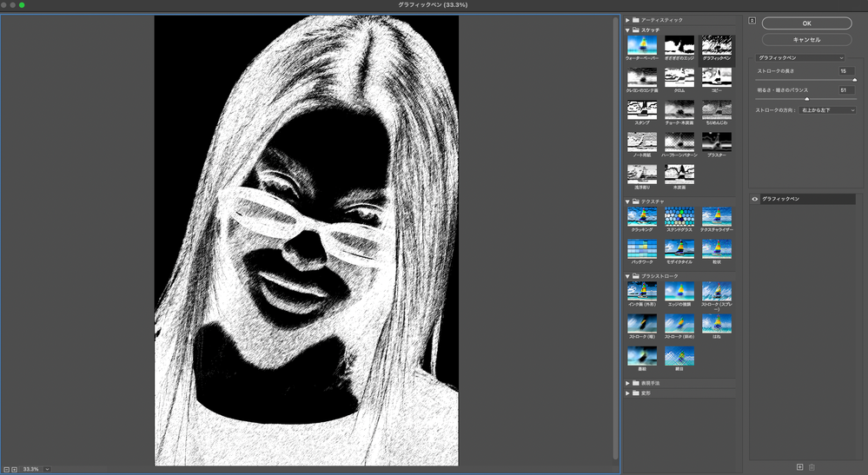
Task: Pick the ストローク (斜め) filter thumbnail
Action: pos(679,324)
